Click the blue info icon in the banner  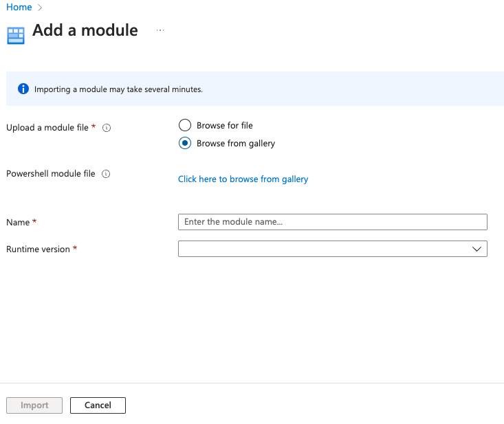[x=23, y=89]
